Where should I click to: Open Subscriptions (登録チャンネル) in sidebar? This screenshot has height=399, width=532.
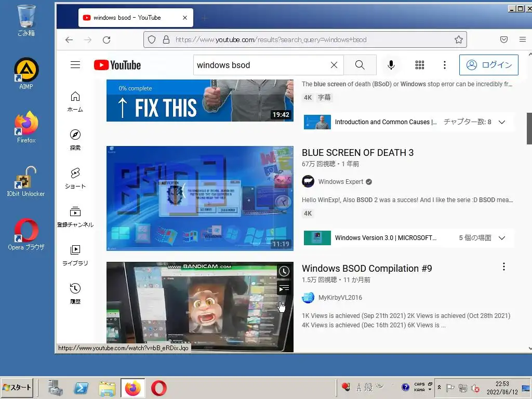(x=75, y=217)
